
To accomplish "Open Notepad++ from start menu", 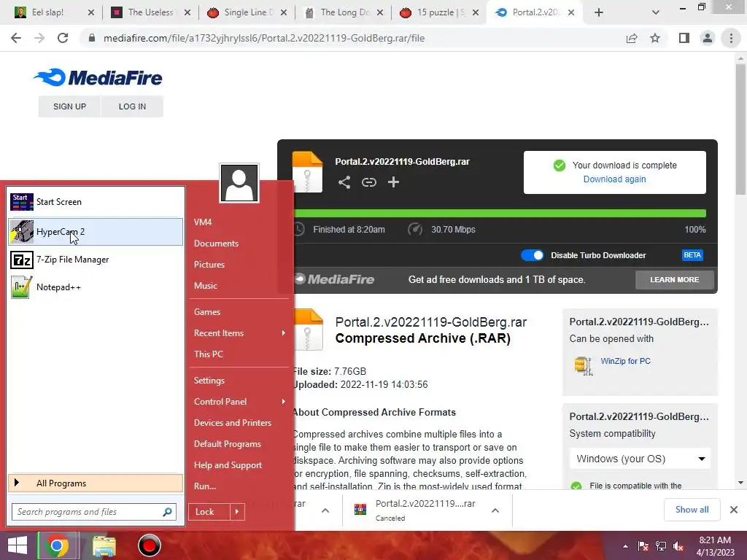I will [96, 287].
